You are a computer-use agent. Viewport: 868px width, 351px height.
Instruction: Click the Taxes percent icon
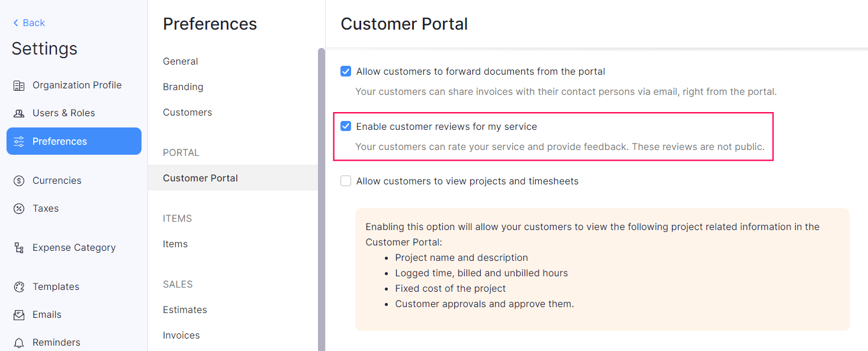click(19, 209)
